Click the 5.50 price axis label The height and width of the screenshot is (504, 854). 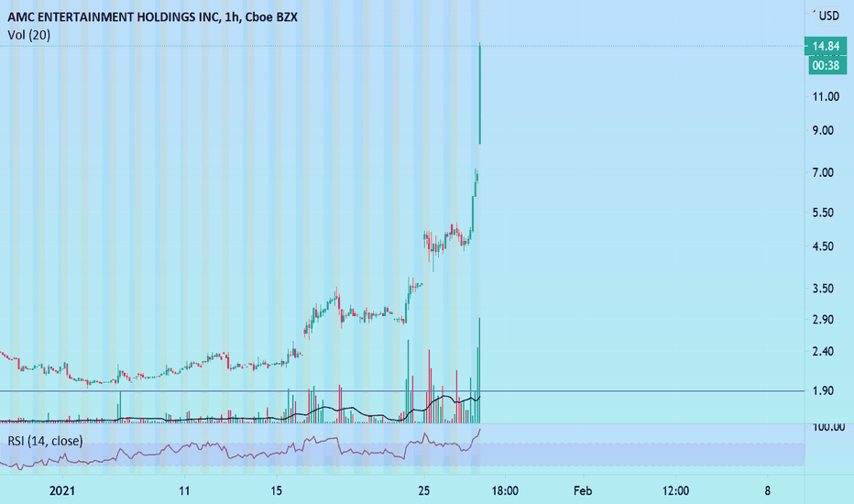(x=823, y=213)
